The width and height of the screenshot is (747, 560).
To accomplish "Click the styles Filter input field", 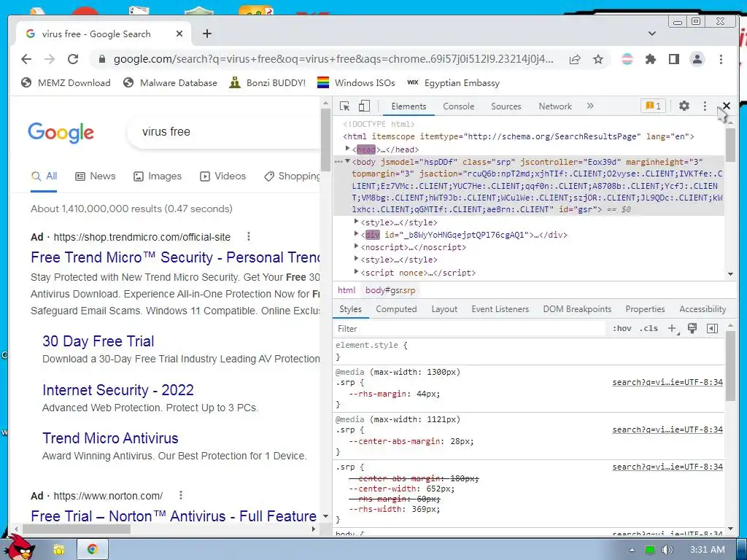I will click(x=469, y=329).
